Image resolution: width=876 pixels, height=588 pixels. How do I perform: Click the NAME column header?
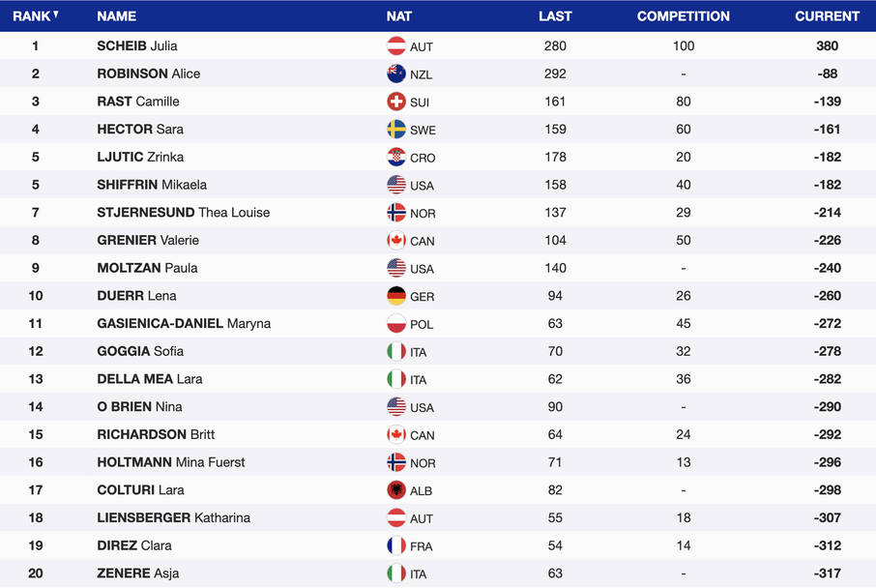coord(116,16)
